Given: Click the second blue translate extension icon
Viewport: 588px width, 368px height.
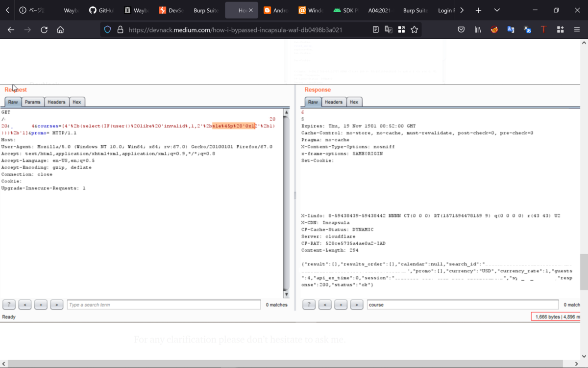Looking at the screenshot, I should click(x=527, y=30).
